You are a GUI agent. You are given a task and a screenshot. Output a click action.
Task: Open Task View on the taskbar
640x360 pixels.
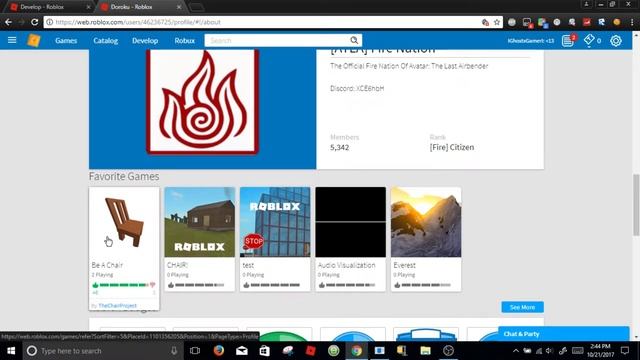195,351
